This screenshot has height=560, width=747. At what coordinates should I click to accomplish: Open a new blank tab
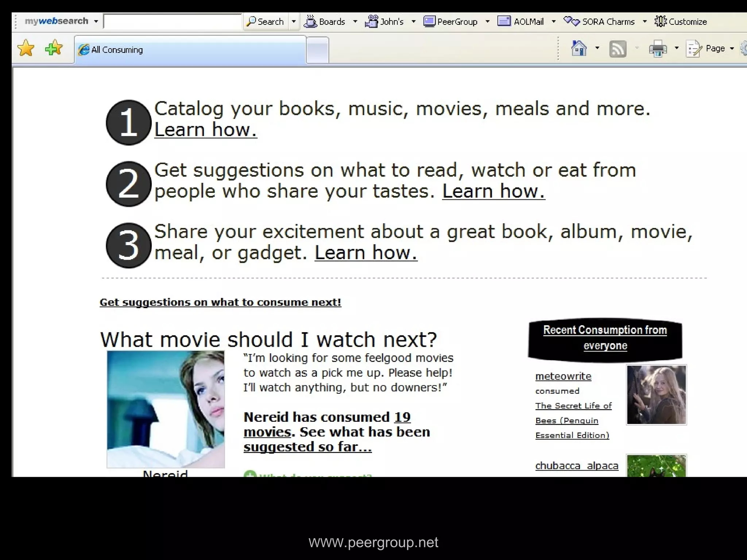(317, 50)
